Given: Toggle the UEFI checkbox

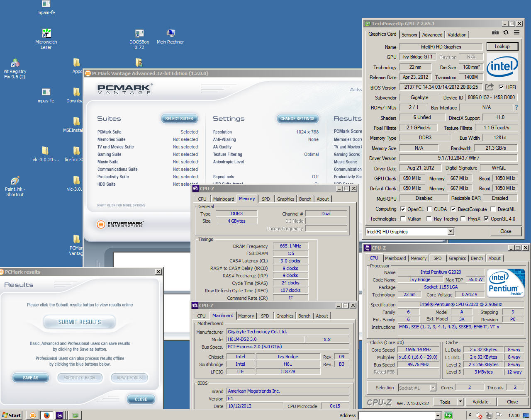Looking at the screenshot, I should (501, 87).
